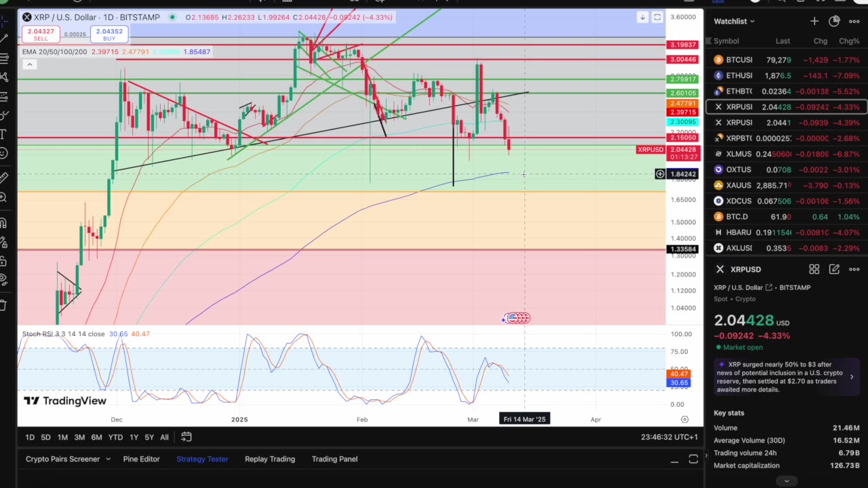Set the 1D time range
Viewport: 868px width, 488px height.
click(x=30, y=437)
